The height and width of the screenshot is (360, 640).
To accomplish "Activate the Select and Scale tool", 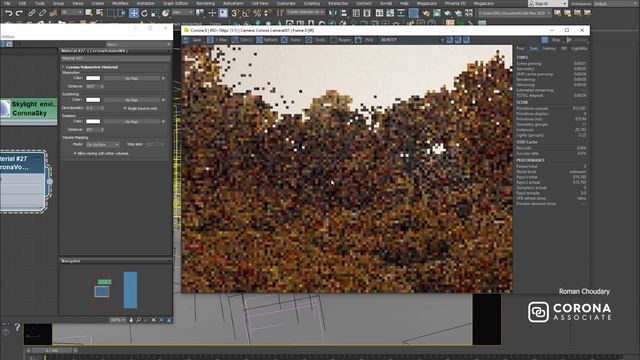I will coord(155,13).
